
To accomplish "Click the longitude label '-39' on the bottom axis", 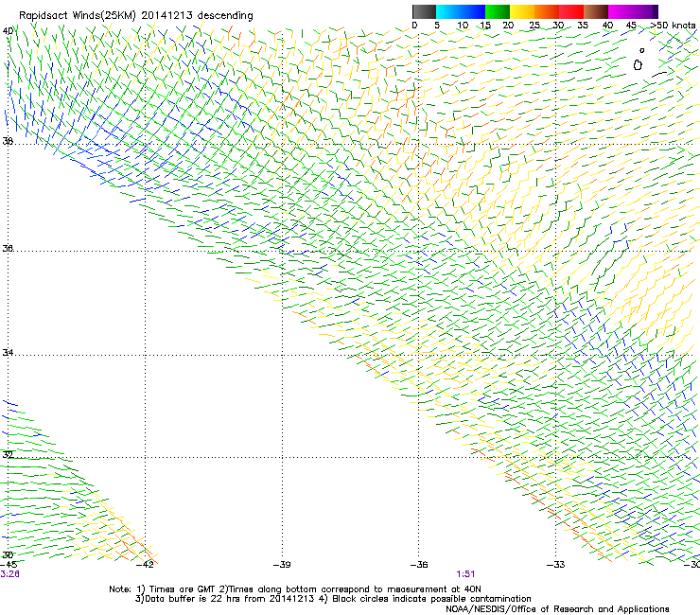I will tap(282, 565).
